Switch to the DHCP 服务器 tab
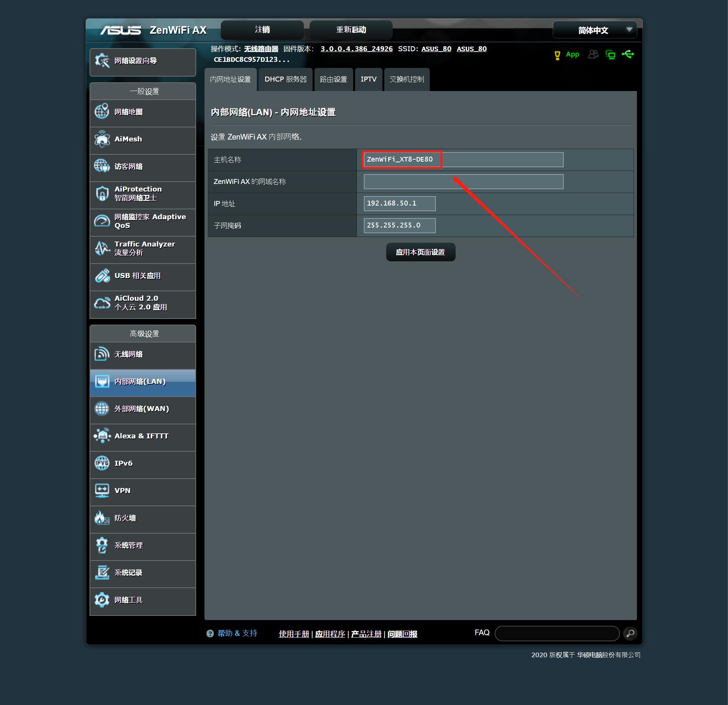This screenshot has height=705, width=728. click(x=285, y=79)
